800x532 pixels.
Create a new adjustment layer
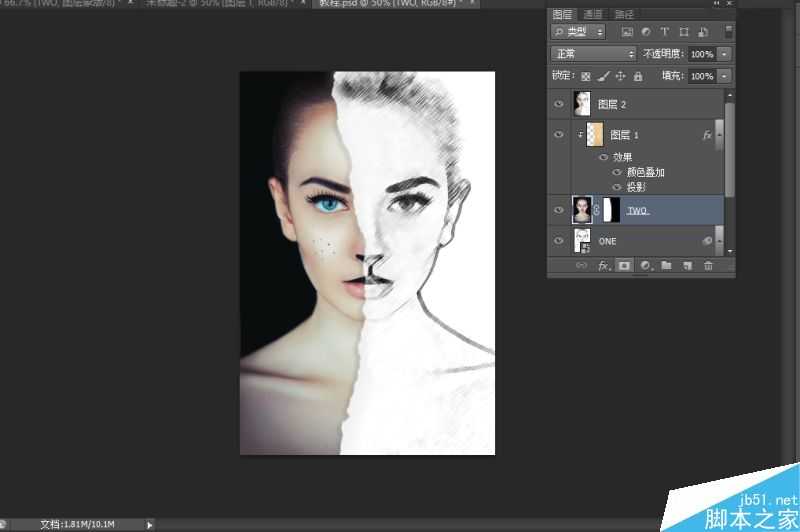click(645, 266)
